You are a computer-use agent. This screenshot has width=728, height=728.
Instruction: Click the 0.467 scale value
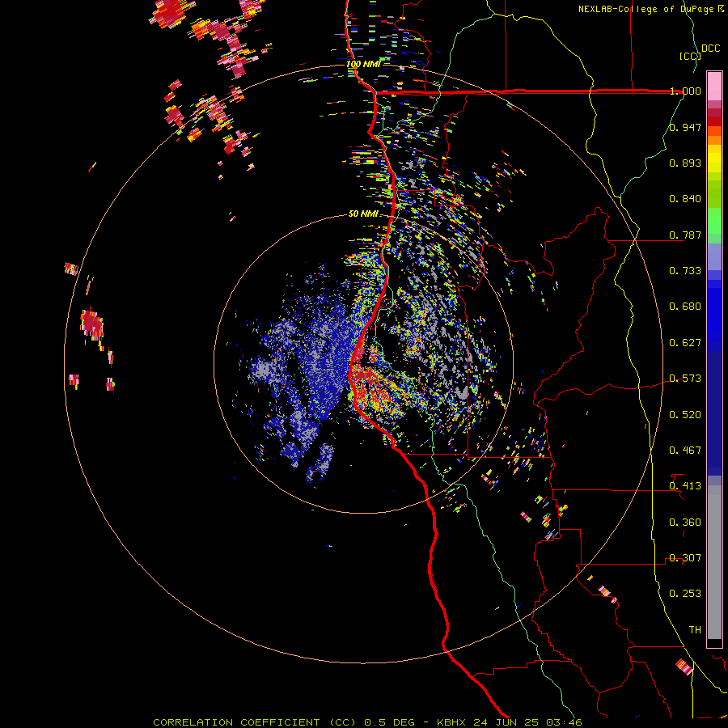[685, 450]
